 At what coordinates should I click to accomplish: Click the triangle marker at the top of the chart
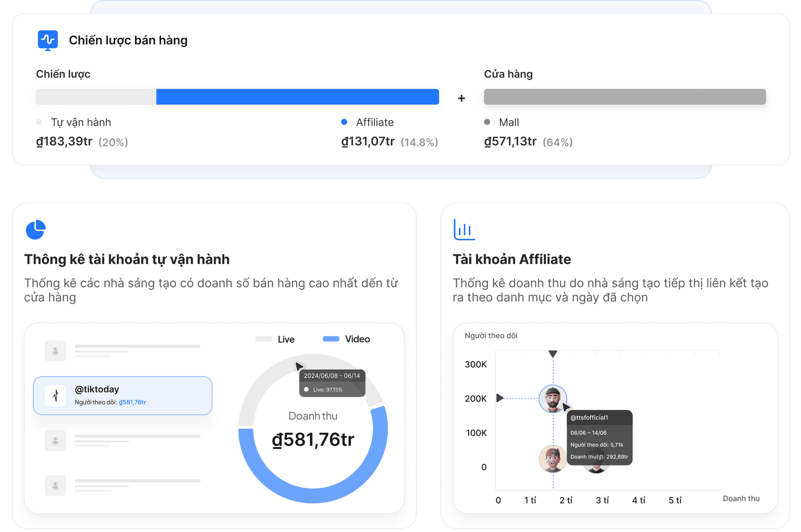[x=553, y=354]
